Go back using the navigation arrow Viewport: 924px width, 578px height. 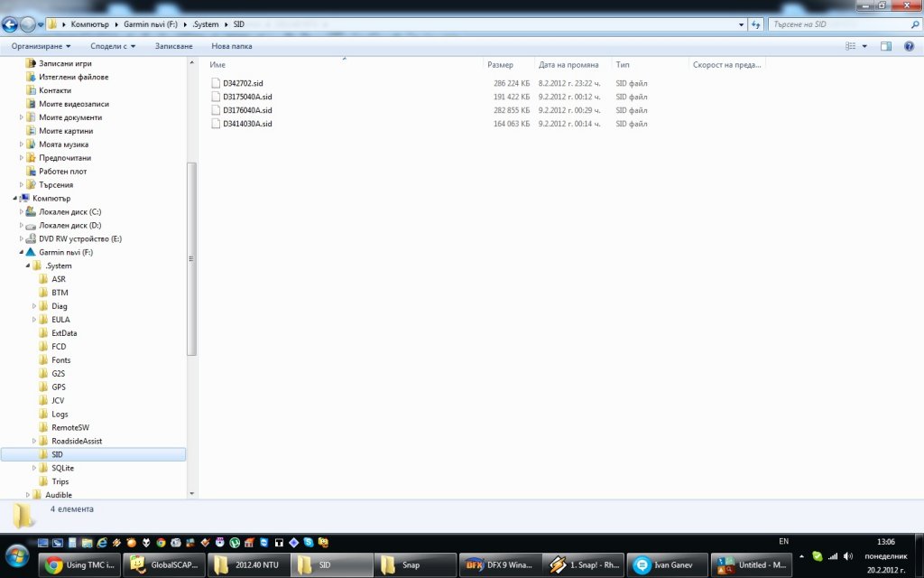tap(9, 24)
